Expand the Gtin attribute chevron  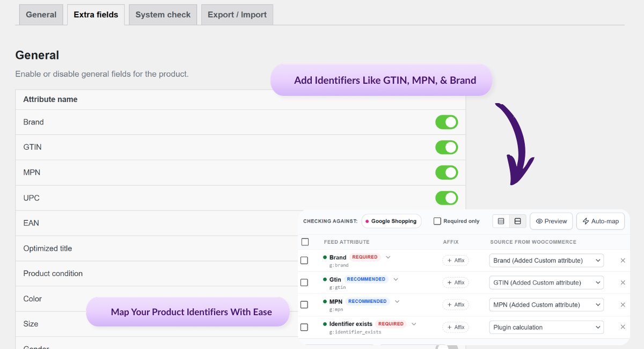(x=396, y=279)
